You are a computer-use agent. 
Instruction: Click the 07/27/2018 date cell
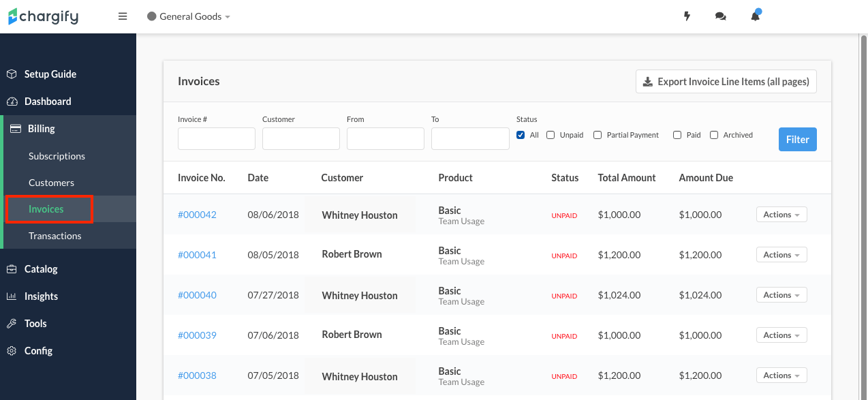click(273, 295)
